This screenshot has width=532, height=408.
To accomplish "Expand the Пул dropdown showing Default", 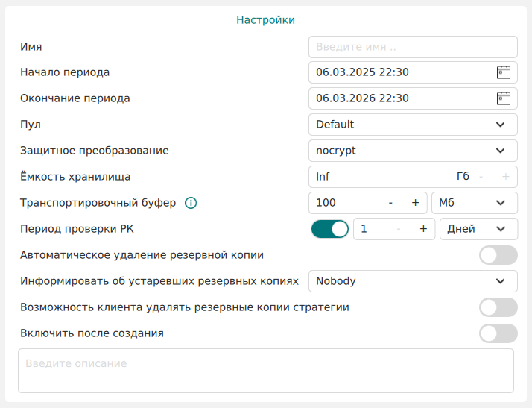I will 412,125.
